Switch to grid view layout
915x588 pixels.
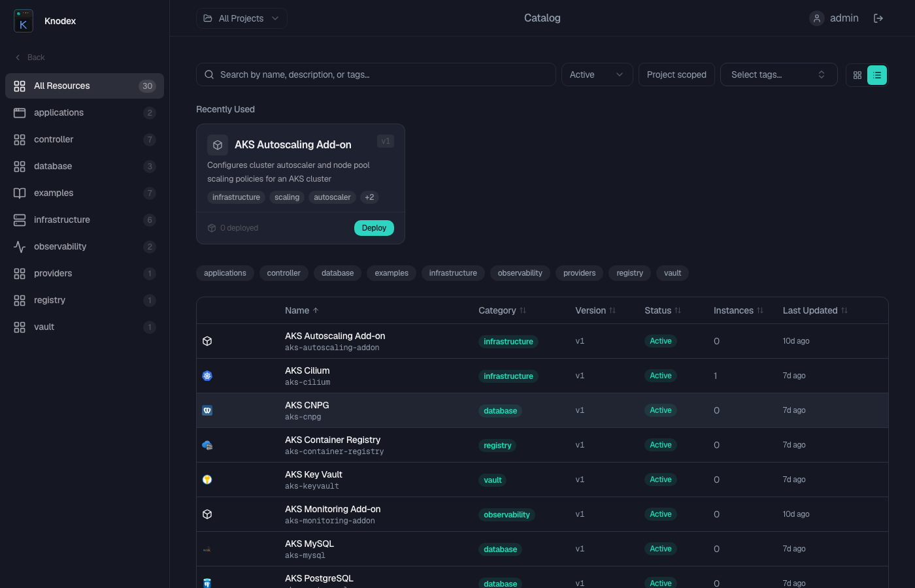click(x=857, y=74)
